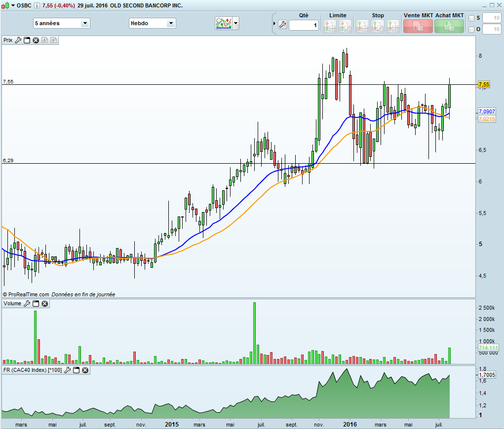Expand the arrow beside the indicators icon
This screenshot has width=504, height=429.
click(236, 23)
